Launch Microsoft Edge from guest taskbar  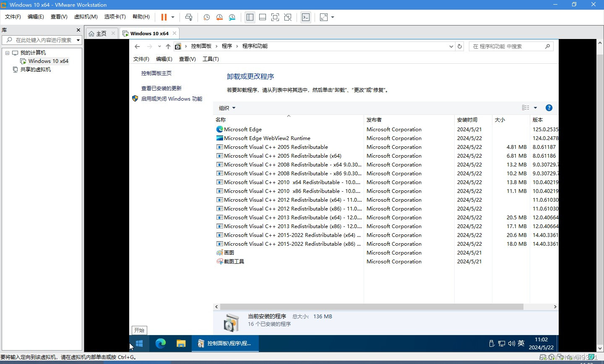[x=160, y=343]
